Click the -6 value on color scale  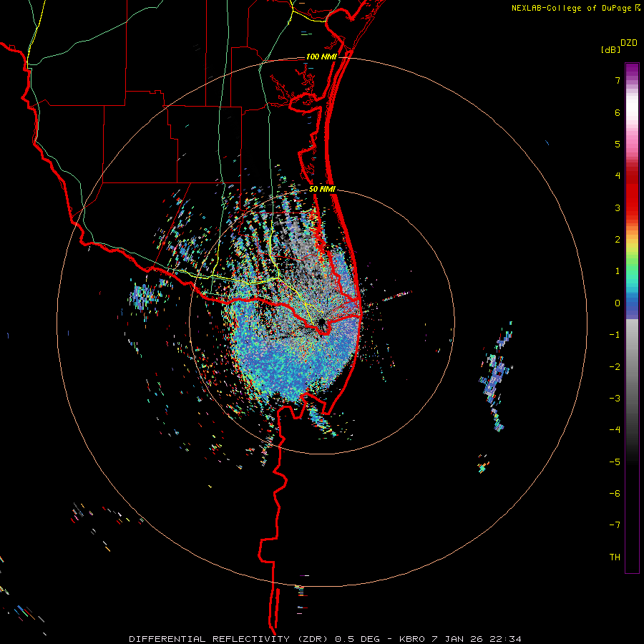[x=615, y=494]
